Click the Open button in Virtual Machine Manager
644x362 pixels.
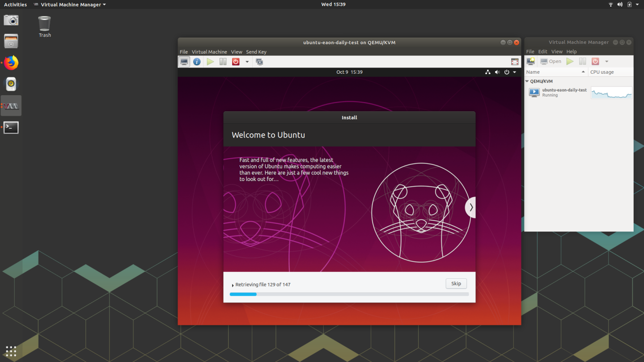click(551, 61)
